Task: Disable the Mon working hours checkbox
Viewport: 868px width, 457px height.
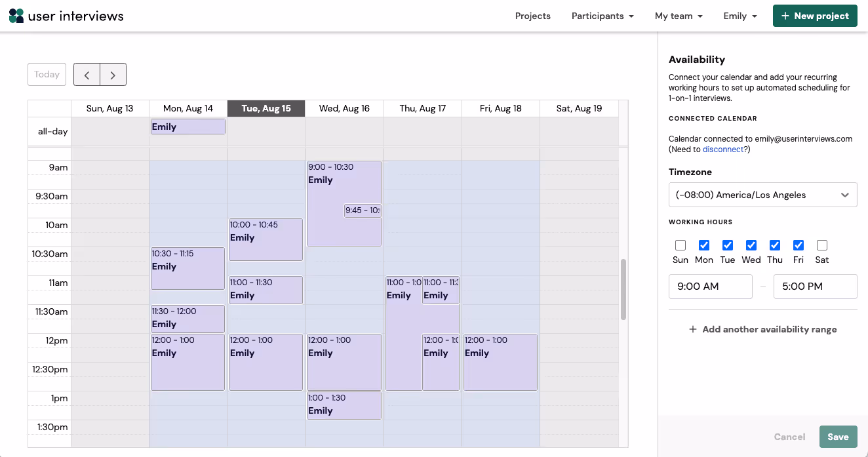Action: pos(703,245)
